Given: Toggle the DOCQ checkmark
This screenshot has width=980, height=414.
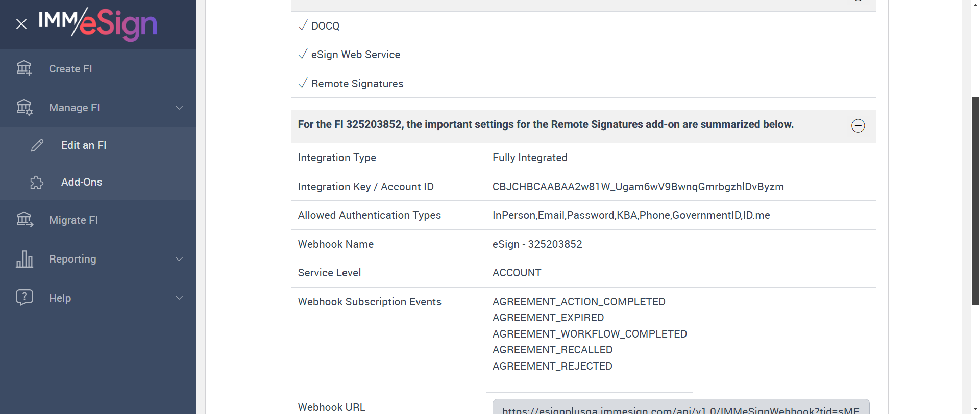Looking at the screenshot, I should [x=303, y=25].
